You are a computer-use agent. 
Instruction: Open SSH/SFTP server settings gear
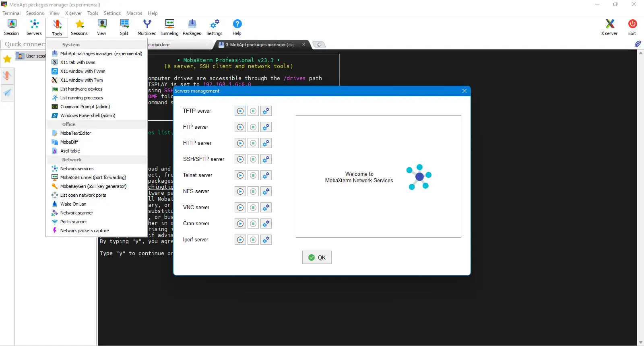coord(266,159)
